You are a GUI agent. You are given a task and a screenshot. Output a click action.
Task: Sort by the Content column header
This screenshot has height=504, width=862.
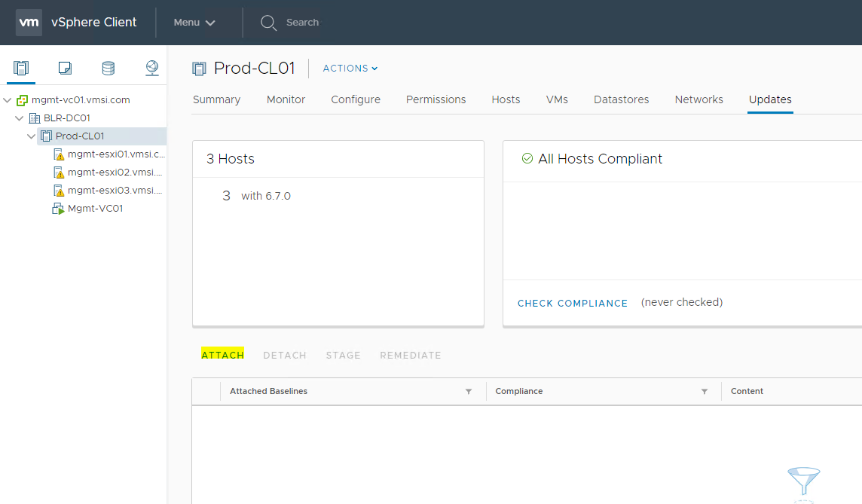coord(747,391)
